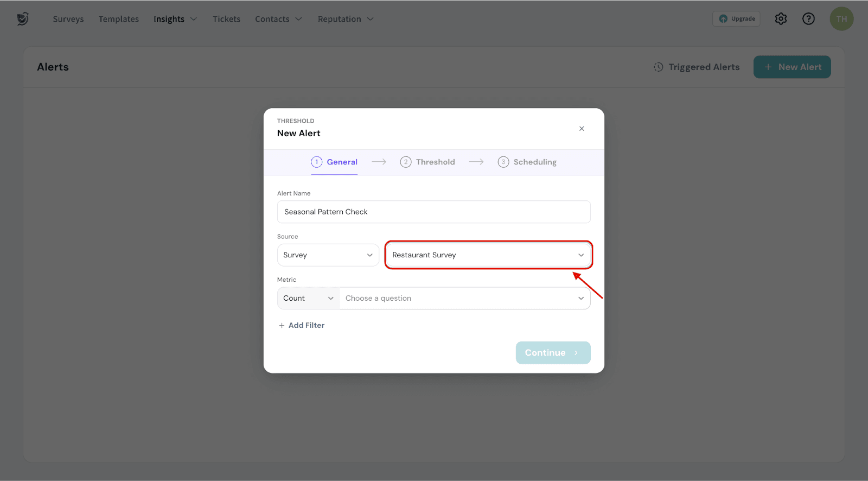Click the Upgrade button
Image resolution: width=868 pixels, height=481 pixels.
736,19
